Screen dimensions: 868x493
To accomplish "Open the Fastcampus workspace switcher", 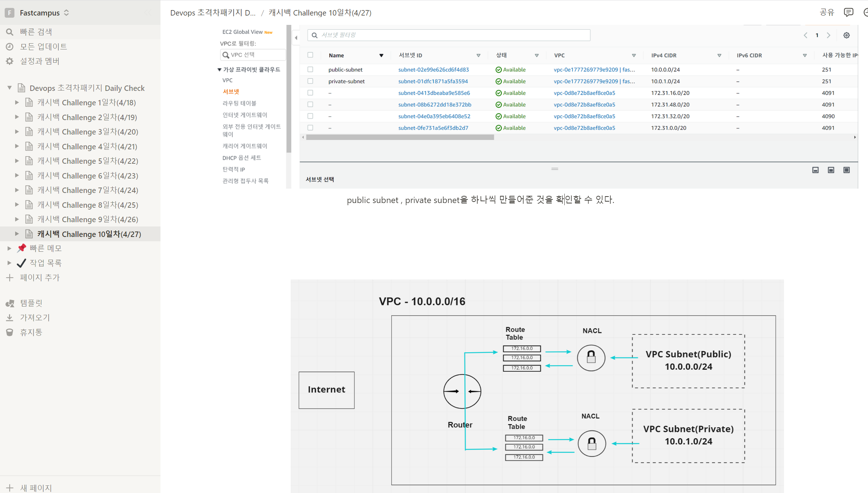I will point(40,13).
